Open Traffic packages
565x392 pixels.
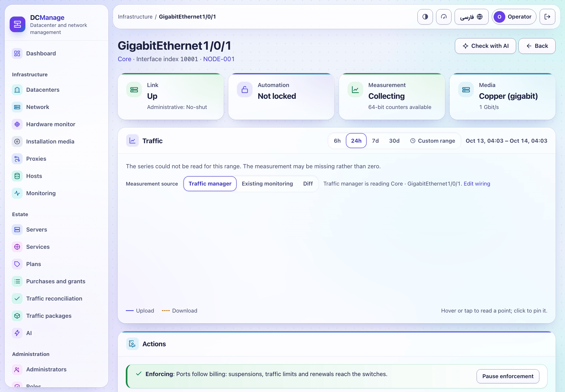pyautogui.click(x=56, y=316)
